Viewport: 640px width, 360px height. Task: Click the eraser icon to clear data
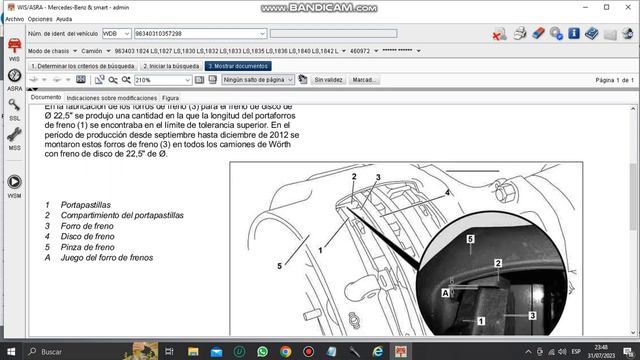pyautogui.click(x=538, y=33)
